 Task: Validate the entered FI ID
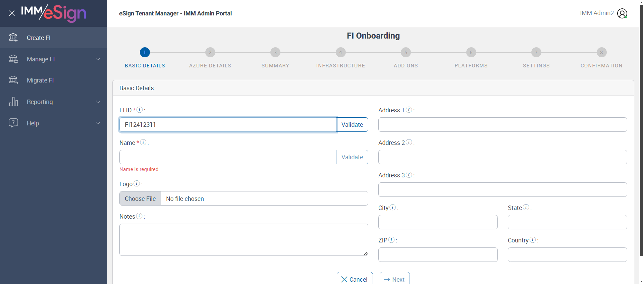click(352, 125)
